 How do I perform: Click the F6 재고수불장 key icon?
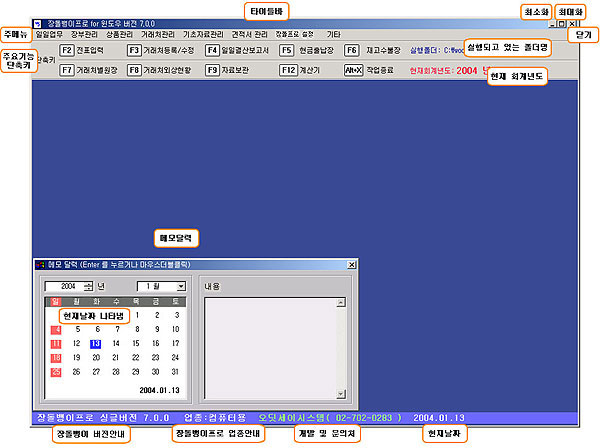[351, 50]
